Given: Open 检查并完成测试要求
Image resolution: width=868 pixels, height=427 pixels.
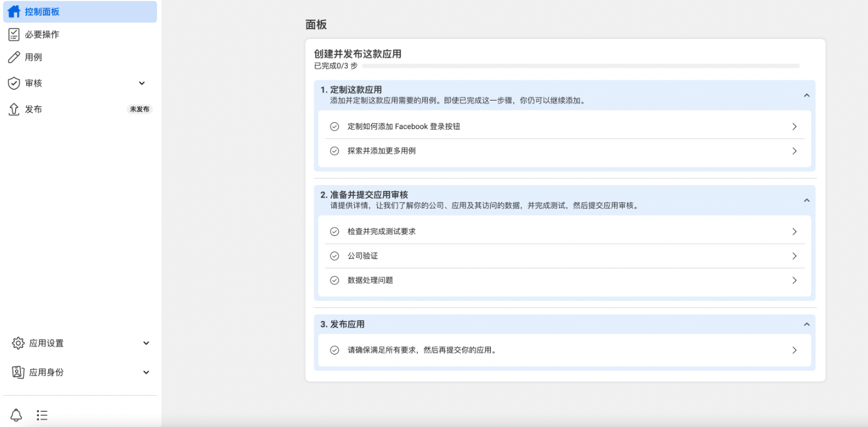Looking at the screenshot, I should coord(565,231).
